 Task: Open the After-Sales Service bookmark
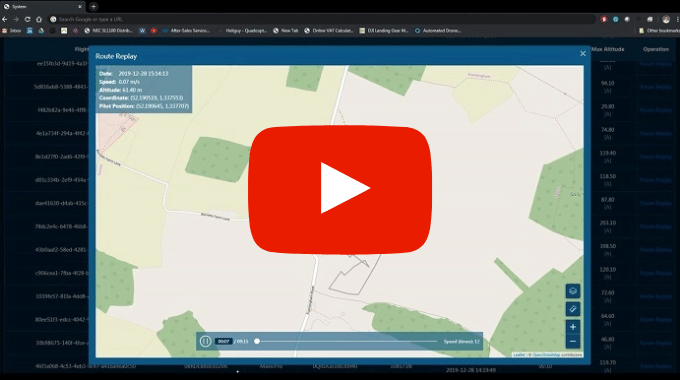coord(186,31)
